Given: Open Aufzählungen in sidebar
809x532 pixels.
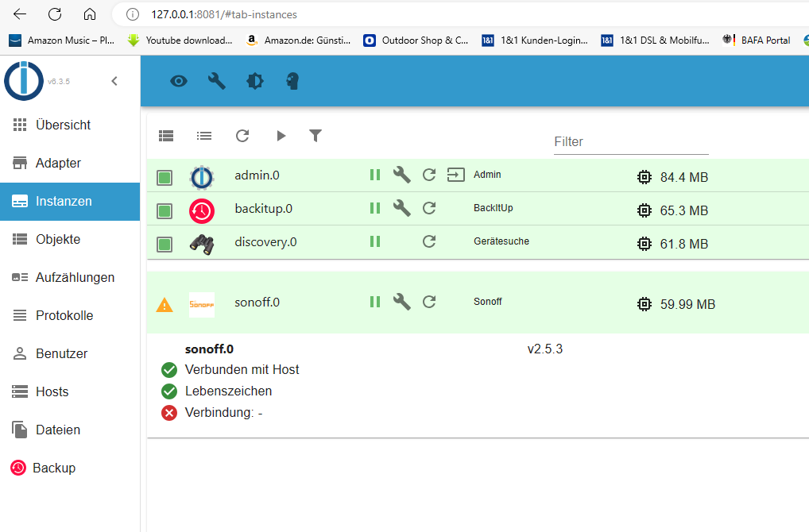Looking at the screenshot, I should (70, 277).
